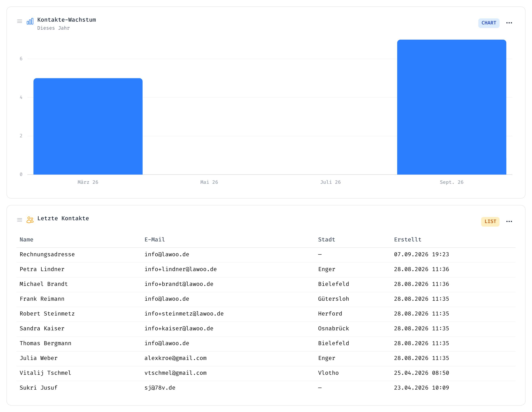Click email info+brandt@lawoo.de
Viewport: 532px width, 412px height.
coord(179,284)
